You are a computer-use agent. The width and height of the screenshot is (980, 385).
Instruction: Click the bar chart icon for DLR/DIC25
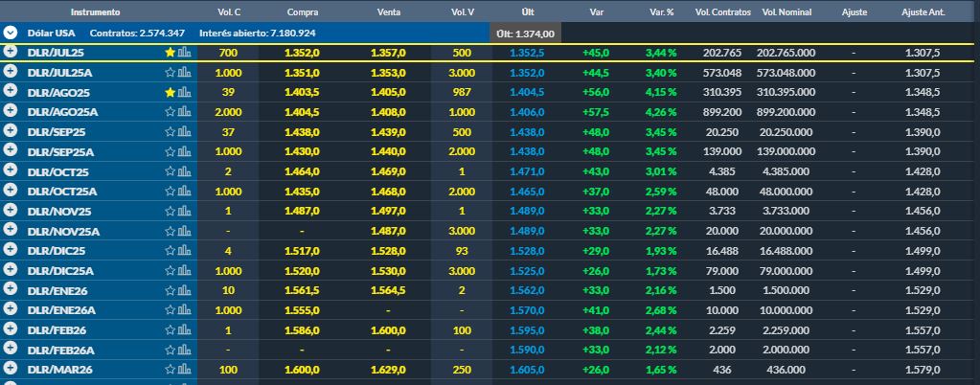(185, 251)
